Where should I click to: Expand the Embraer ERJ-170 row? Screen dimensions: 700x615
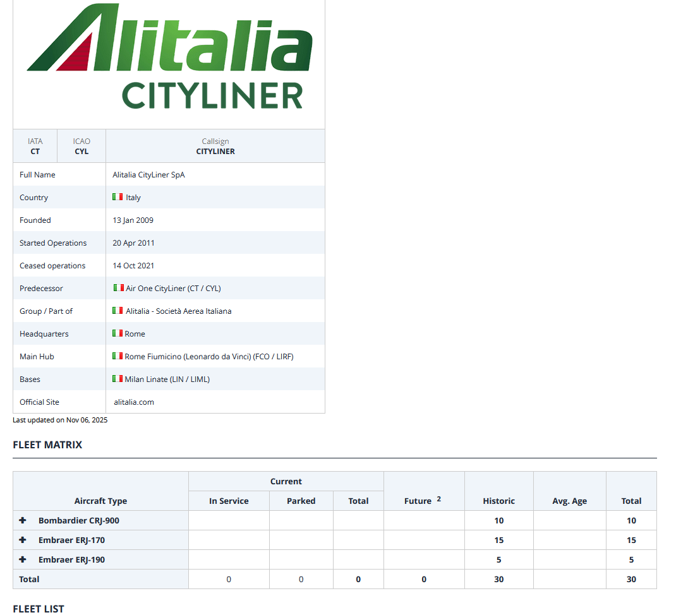[x=23, y=540]
